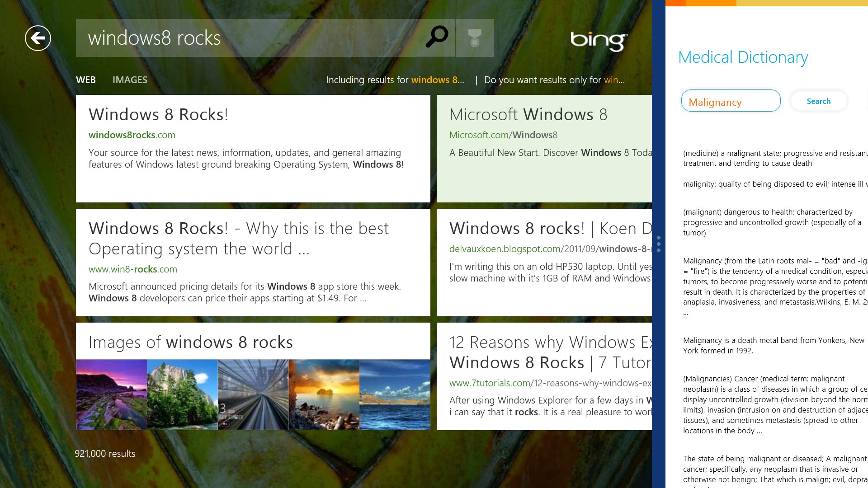Switch to the WEB tab
This screenshot has width=868, height=488.
click(86, 80)
